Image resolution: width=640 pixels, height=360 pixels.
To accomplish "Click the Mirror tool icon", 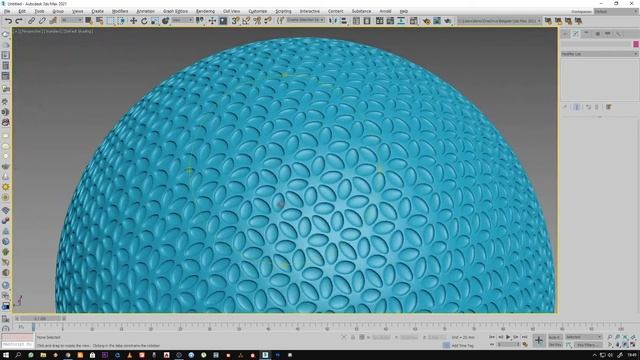I will pos(333,20).
